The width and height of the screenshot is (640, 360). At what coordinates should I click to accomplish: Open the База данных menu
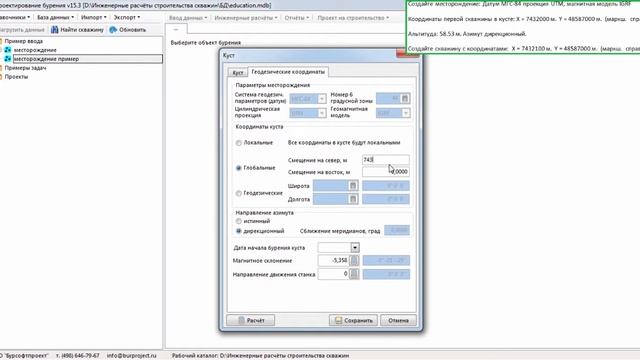coord(55,18)
